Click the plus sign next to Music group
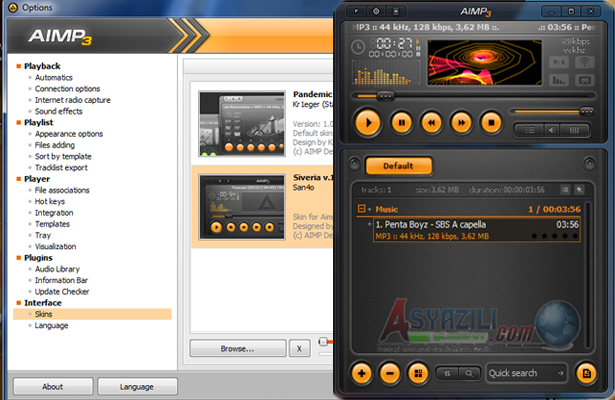 click(x=369, y=209)
